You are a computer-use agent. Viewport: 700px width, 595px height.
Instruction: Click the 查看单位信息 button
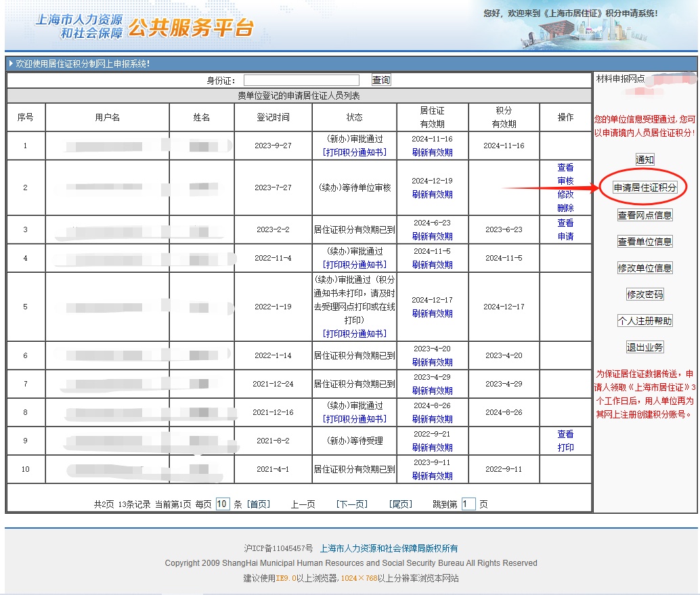(x=644, y=242)
